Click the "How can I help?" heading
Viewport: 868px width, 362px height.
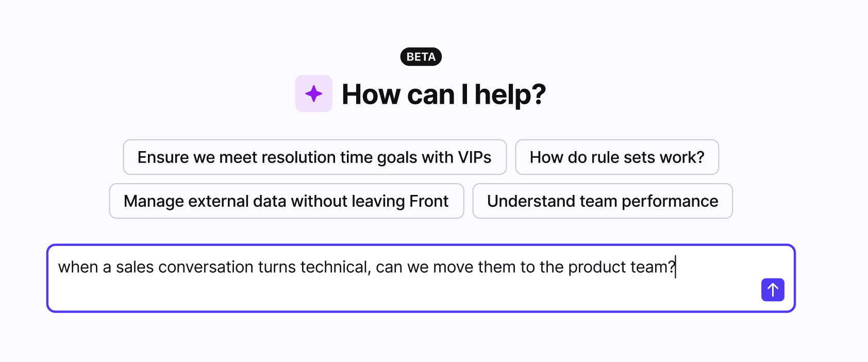443,94
